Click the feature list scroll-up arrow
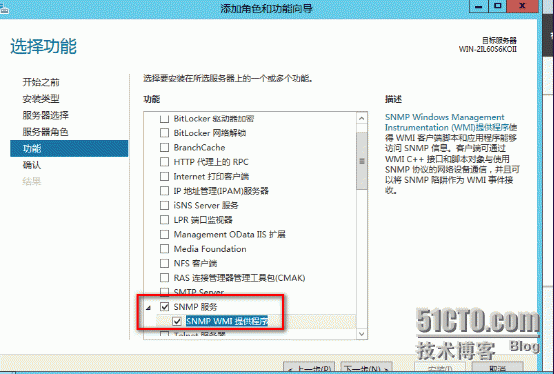The width and height of the screenshot is (554, 374). 362,119
